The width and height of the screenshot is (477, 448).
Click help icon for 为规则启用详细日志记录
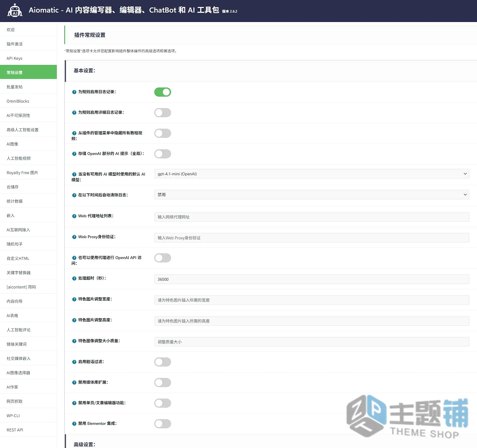tap(74, 113)
